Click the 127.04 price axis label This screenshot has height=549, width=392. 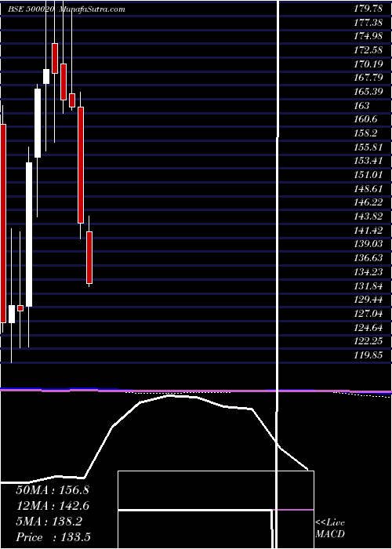point(368,314)
